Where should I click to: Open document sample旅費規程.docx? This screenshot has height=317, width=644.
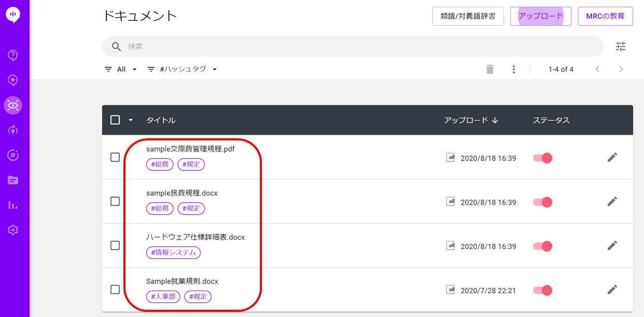[182, 193]
